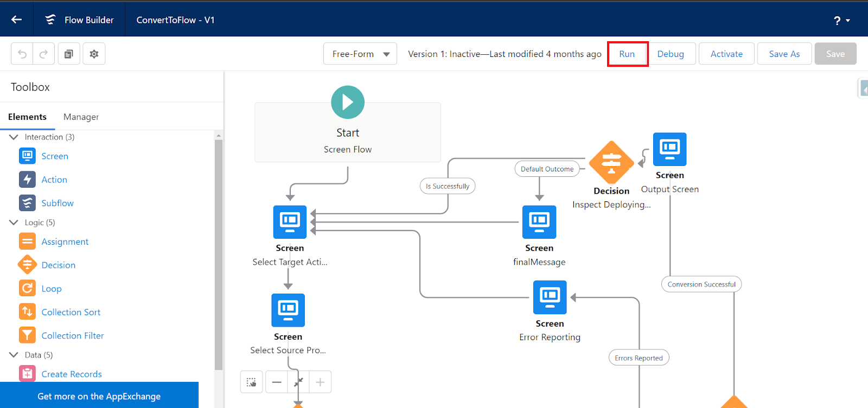Open the help question mark menu
The width and height of the screenshot is (868, 408).
tap(841, 21)
